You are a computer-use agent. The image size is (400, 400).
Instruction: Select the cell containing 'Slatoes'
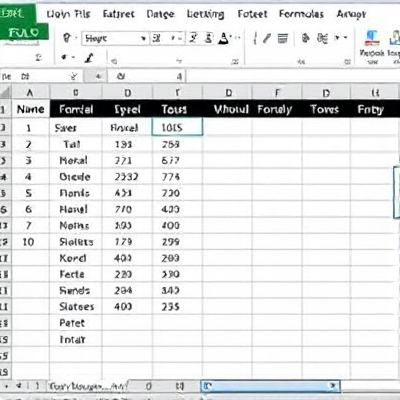[x=76, y=307]
